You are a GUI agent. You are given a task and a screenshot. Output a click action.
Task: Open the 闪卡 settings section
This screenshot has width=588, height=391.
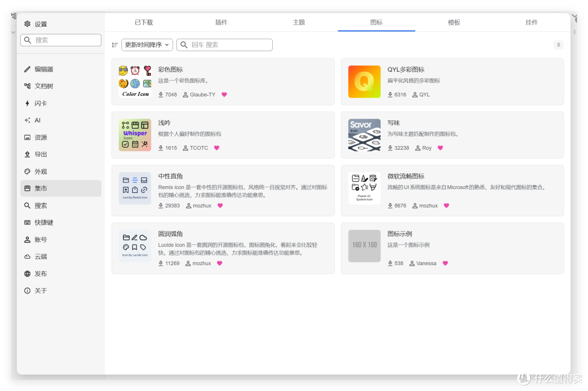[60, 103]
